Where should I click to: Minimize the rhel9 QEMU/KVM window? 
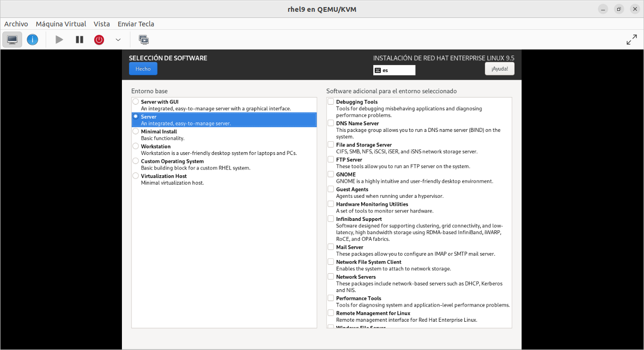click(x=603, y=9)
